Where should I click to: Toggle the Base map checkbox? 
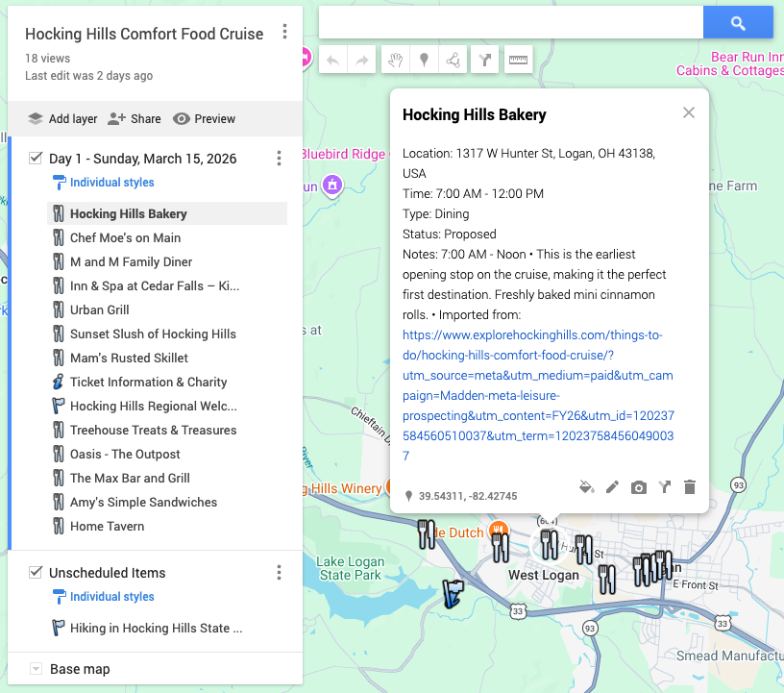click(36, 669)
